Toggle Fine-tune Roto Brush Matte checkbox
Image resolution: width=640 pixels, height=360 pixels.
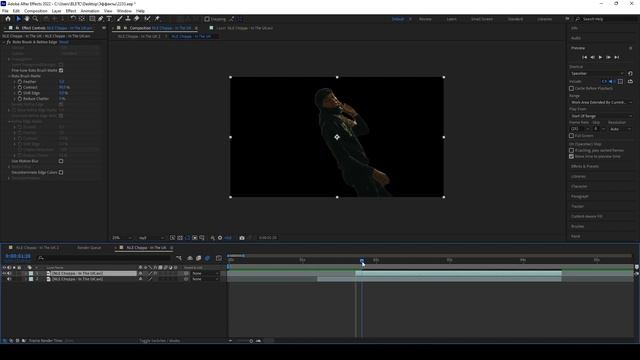point(61,70)
